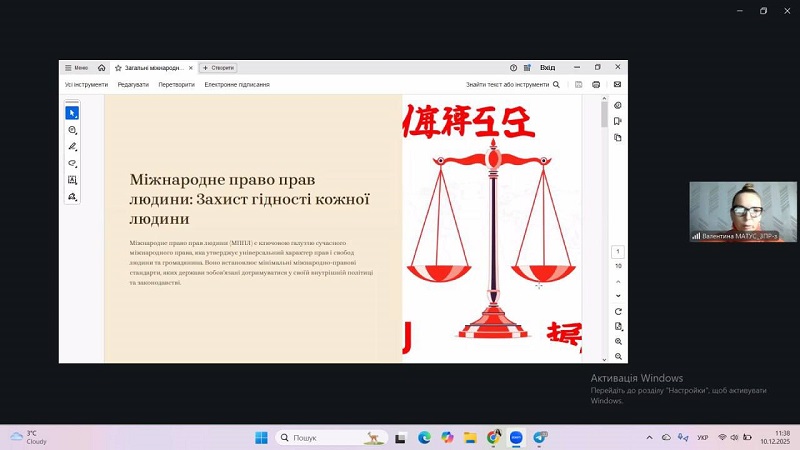Select the highlighter pen tool

coord(72,146)
